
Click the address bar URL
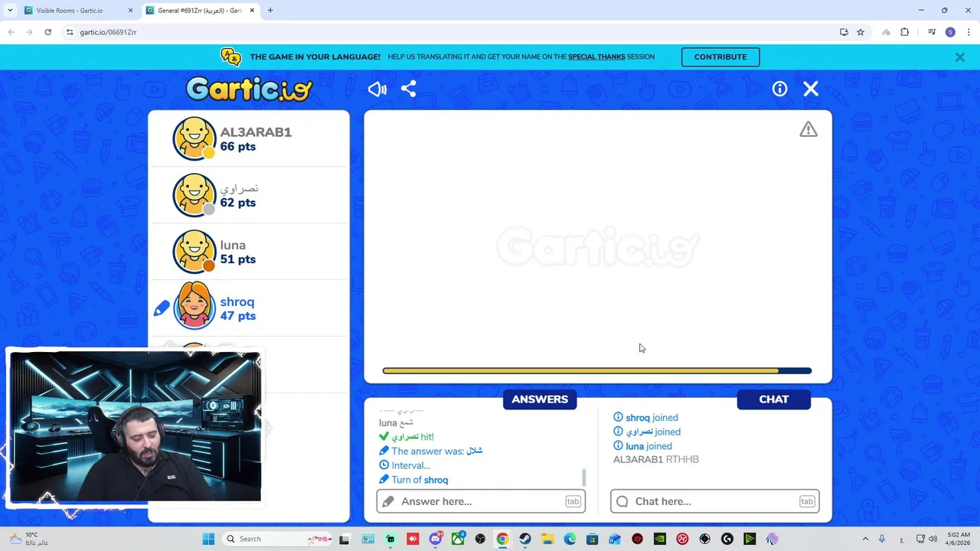(108, 32)
